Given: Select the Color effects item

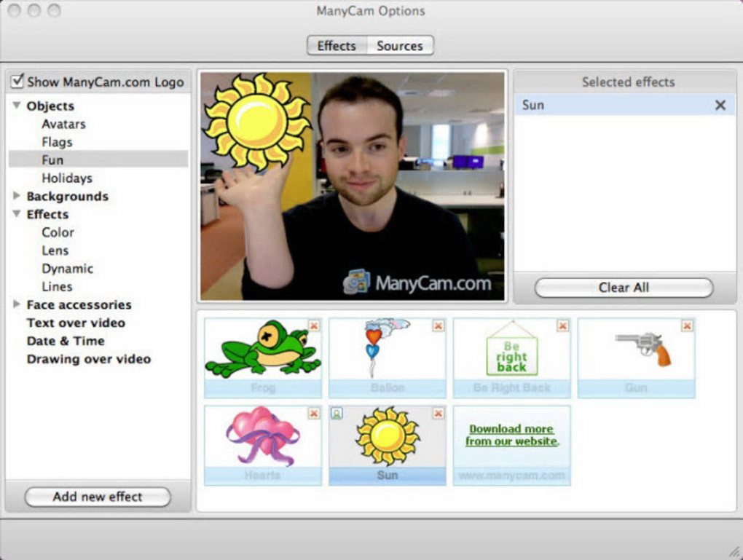Looking at the screenshot, I should point(58,232).
